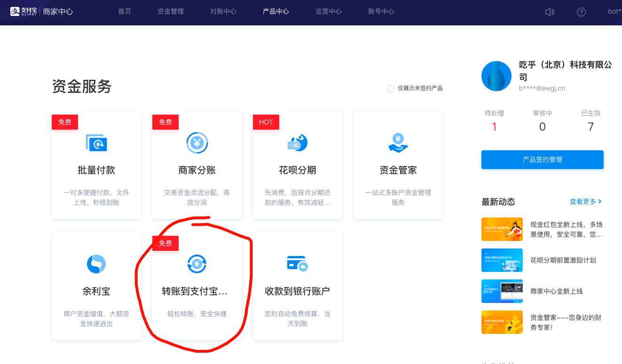The image size is (622, 364).
Task: Click the 收款到银行账户 card icon
Action: [298, 263]
